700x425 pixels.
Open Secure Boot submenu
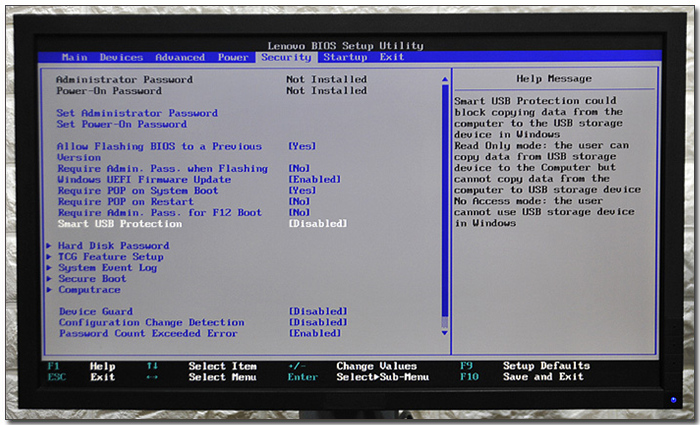(92, 279)
